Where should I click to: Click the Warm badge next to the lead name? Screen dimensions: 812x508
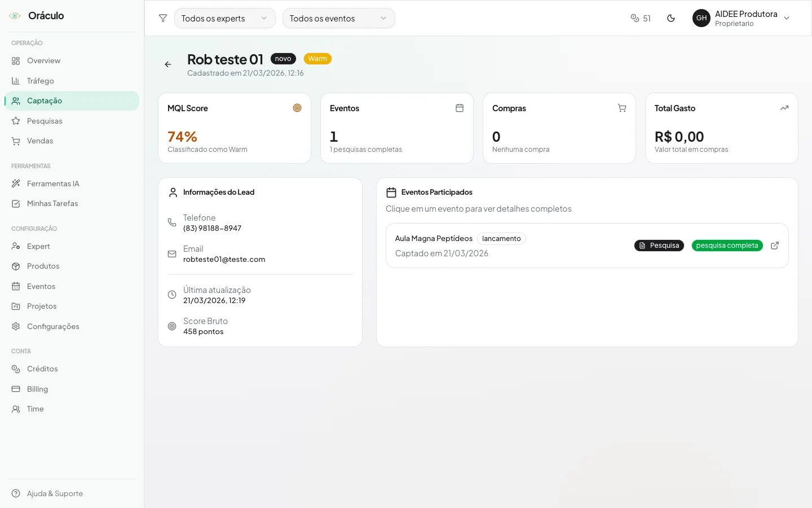coord(317,59)
